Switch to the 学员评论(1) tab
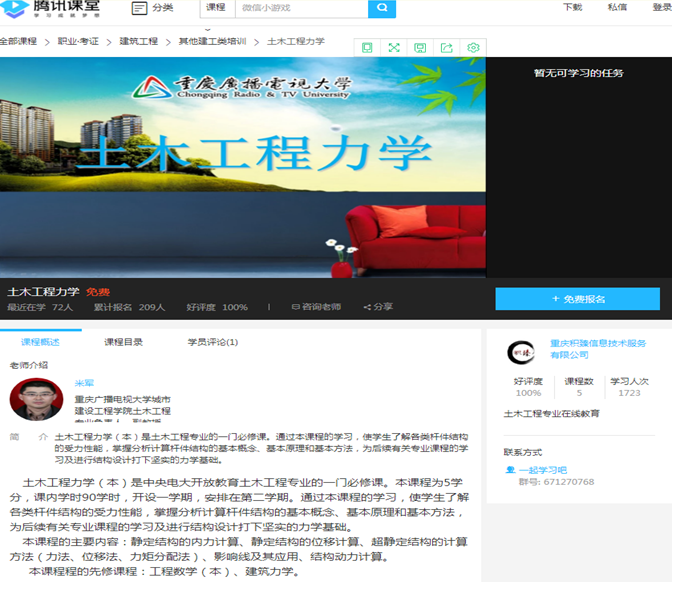Image resolution: width=683 pixels, height=590 pixels. (212, 342)
